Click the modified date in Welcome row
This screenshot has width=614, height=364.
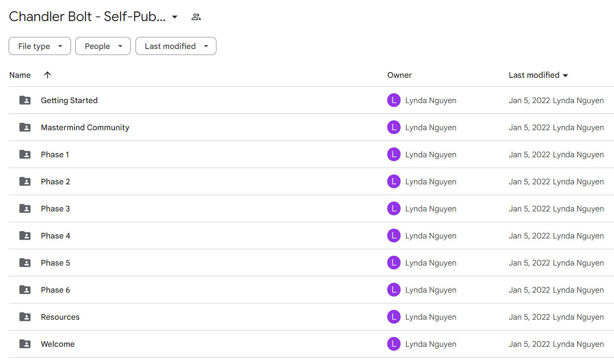click(x=529, y=344)
